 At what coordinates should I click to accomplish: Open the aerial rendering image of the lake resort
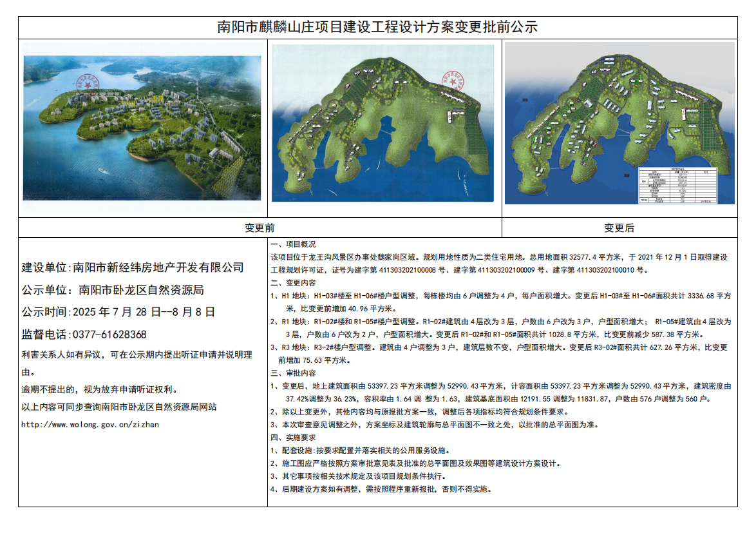[x=142, y=128]
